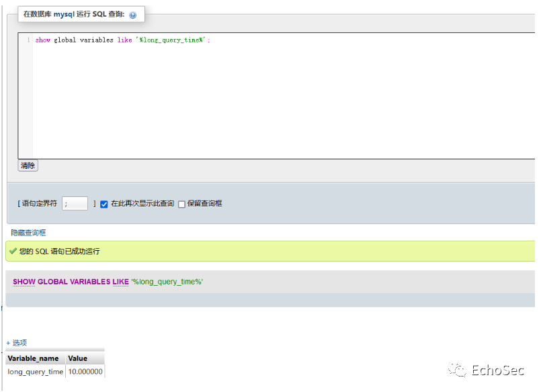Enable 保留查询框 checkbox
The image size is (541, 392).
point(181,204)
